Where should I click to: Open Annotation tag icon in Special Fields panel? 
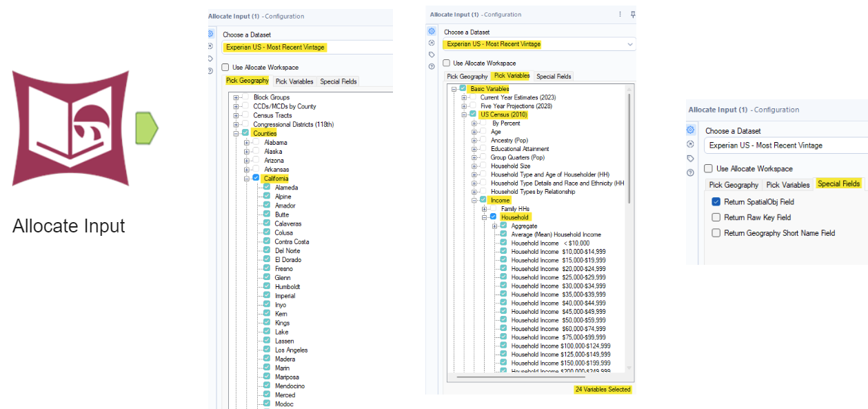pos(691,158)
